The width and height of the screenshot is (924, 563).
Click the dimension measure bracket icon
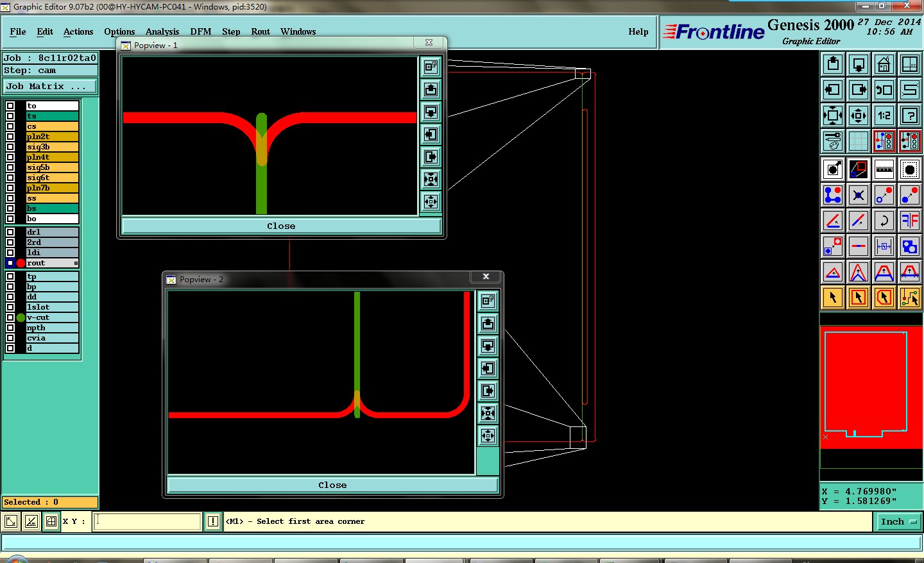884,246
